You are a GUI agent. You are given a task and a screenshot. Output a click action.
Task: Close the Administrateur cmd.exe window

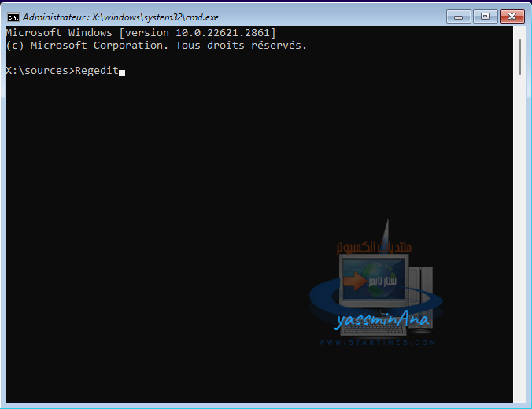pyautogui.click(x=512, y=17)
